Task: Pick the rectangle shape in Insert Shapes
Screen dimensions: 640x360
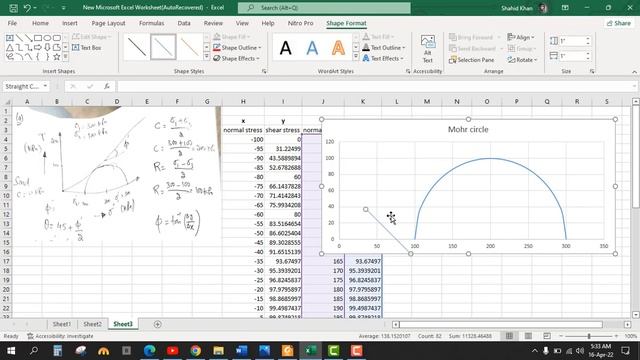Action: 38,38
